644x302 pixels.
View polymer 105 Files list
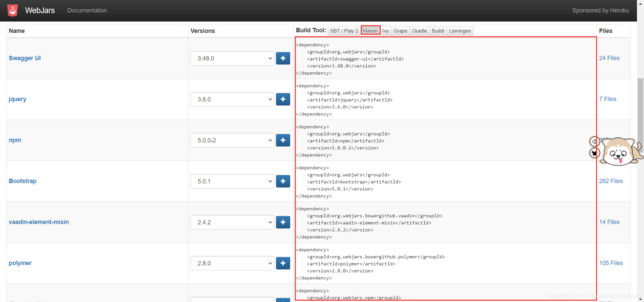pyautogui.click(x=611, y=263)
